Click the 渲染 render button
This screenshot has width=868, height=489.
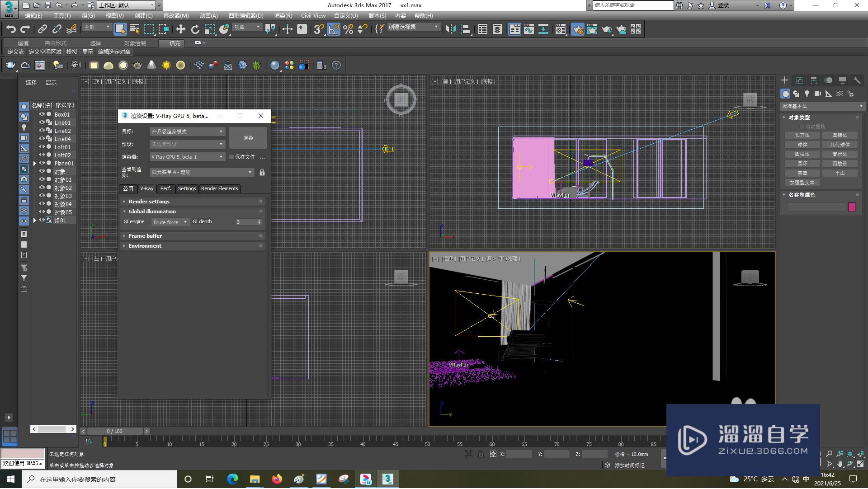[248, 138]
